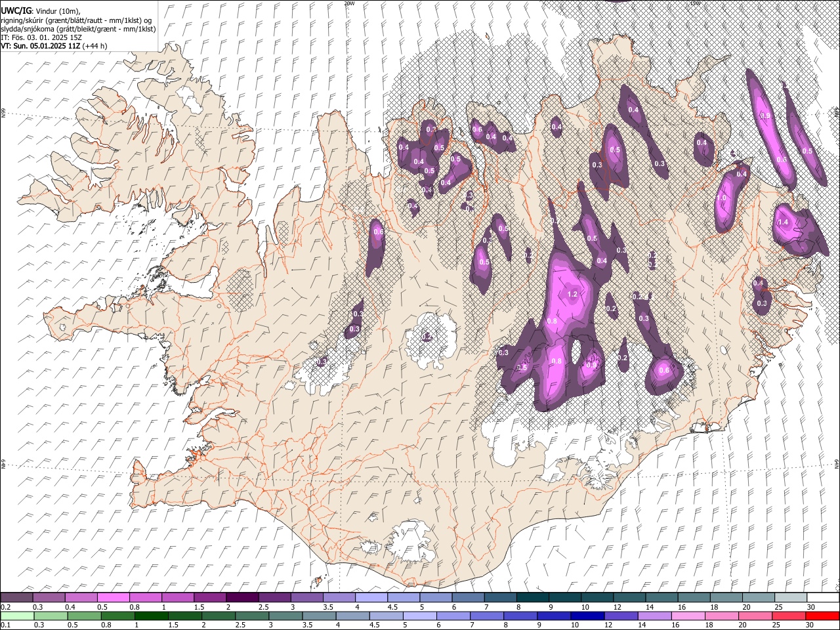Image resolution: width=840 pixels, height=630 pixels.
Task: Click the "1.2" snowfall value on the map
Action: (572, 295)
